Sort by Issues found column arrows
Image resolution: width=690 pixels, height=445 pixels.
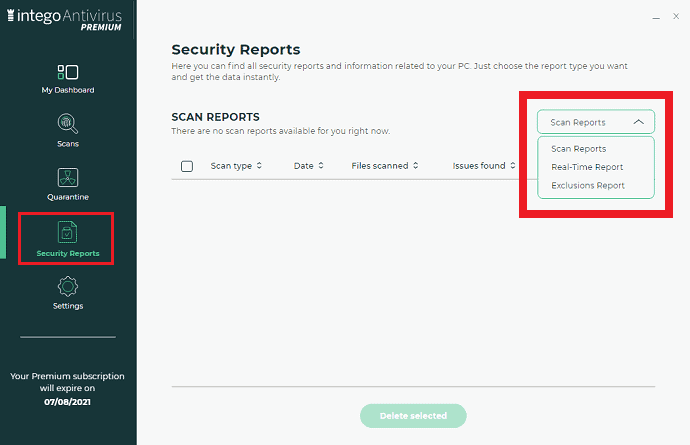tap(513, 165)
